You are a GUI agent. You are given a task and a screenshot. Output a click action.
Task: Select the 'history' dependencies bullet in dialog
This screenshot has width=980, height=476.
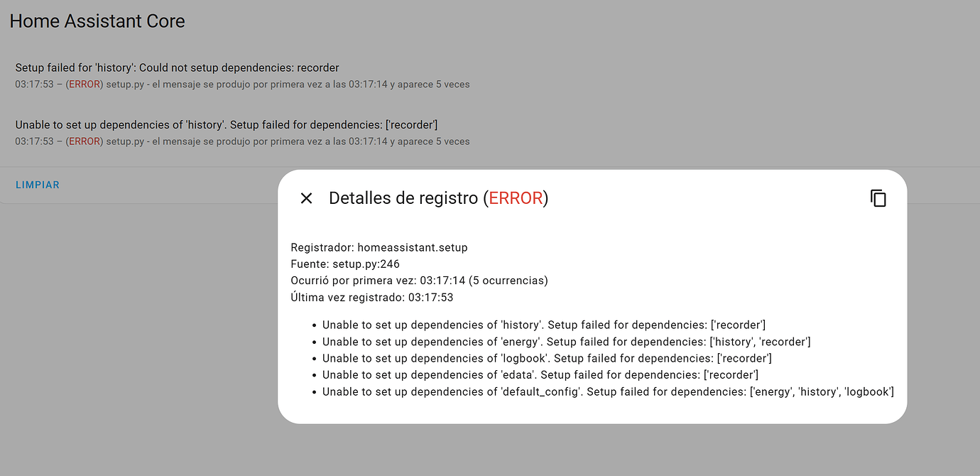(x=543, y=325)
